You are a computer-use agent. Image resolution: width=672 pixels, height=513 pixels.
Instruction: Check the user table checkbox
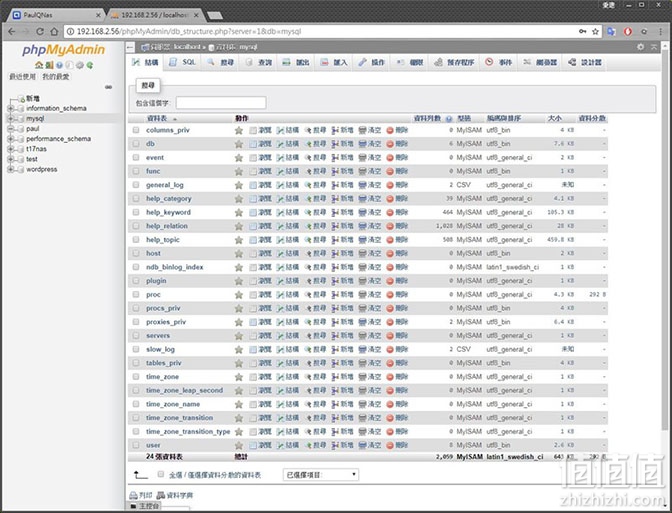pyautogui.click(x=136, y=445)
